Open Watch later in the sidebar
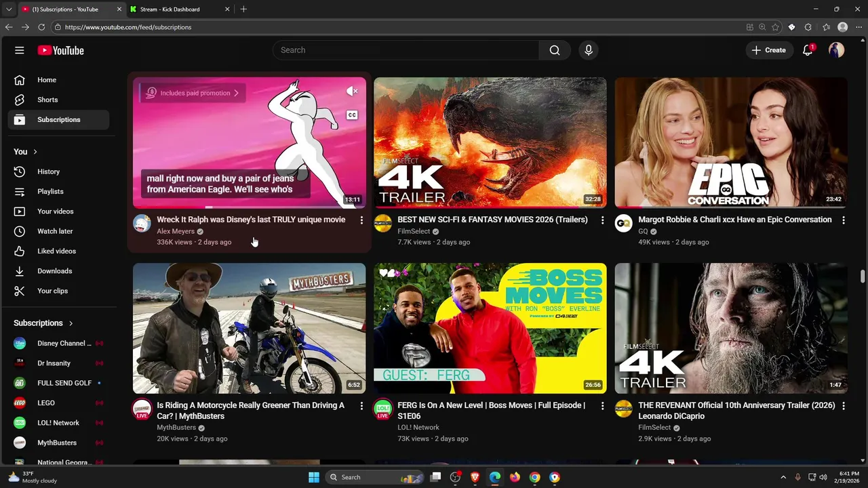This screenshot has width=868, height=488. [x=58, y=231]
